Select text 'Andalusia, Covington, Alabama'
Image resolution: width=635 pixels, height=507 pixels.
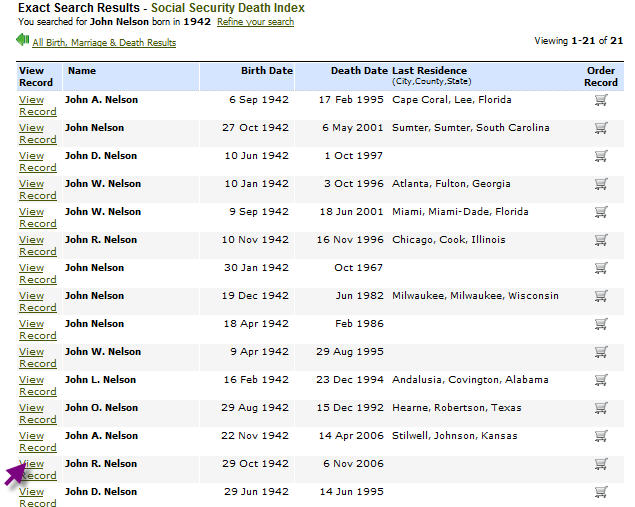coord(470,380)
